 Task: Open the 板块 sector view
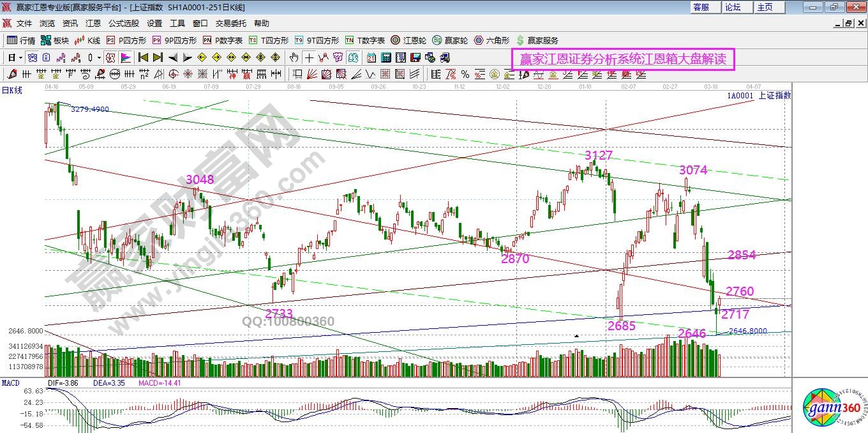(55, 40)
